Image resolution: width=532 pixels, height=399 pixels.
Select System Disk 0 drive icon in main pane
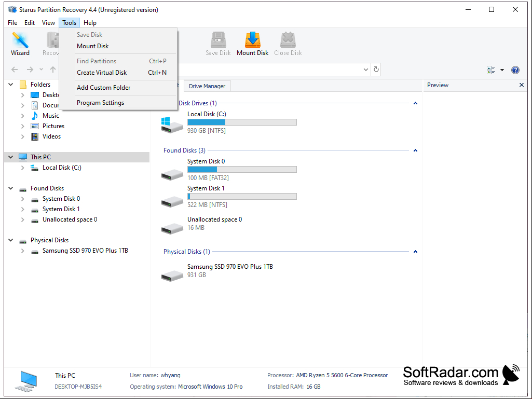click(x=172, y=174)
